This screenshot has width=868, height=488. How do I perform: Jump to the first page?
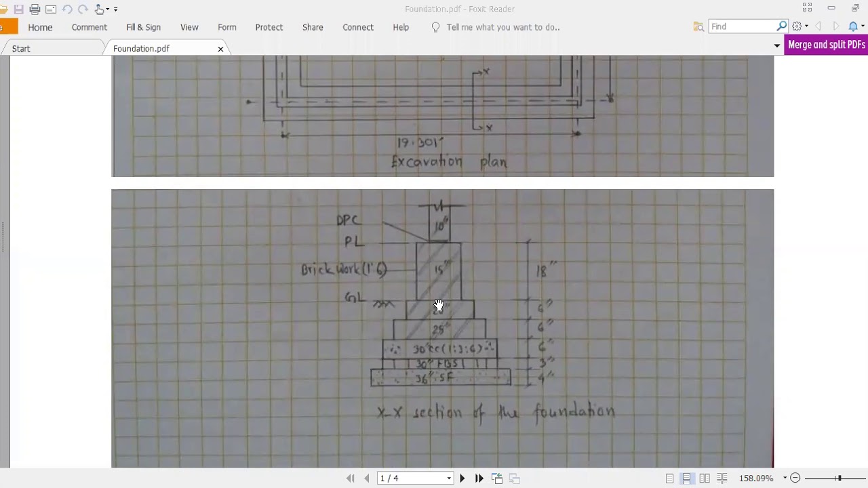click(350, 479)
